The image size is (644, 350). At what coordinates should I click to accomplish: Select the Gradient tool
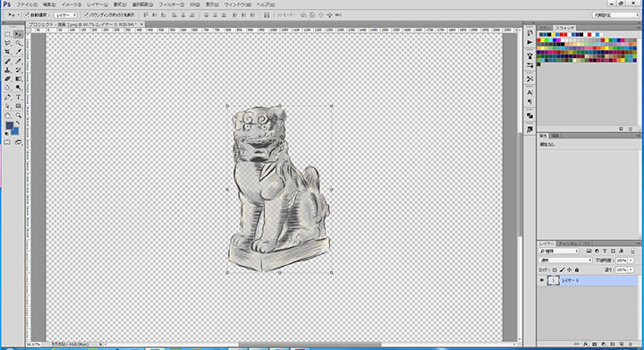click(18, 79)
